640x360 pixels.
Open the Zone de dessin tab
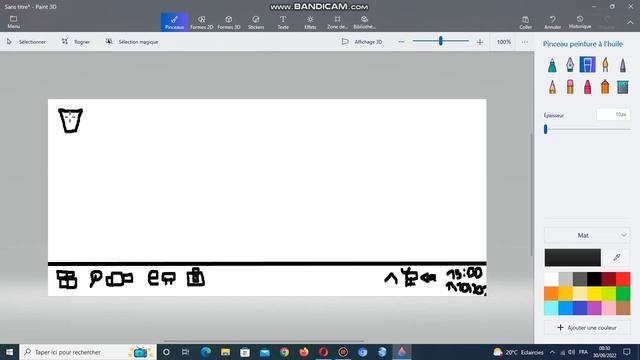point(338,22)
